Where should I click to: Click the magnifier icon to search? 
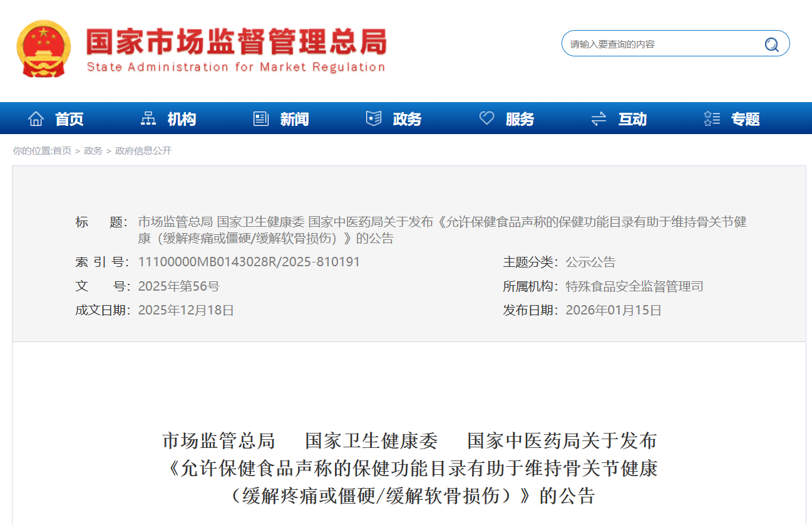[771, 43]
